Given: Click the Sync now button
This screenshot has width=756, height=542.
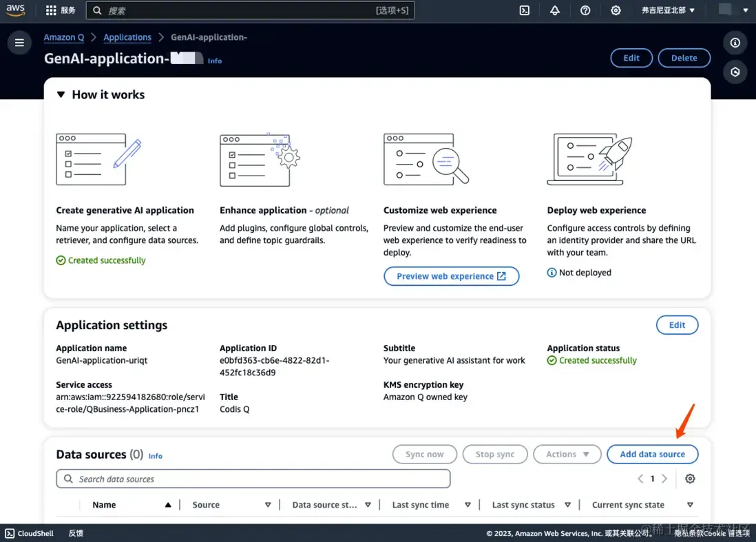Looking at the screenshot, I should point(424,455).
